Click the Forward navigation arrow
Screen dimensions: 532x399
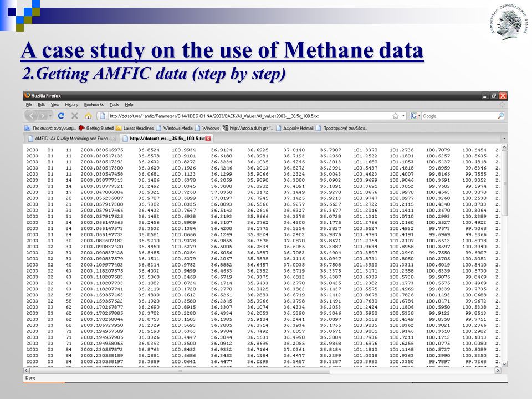coord(43,116)
